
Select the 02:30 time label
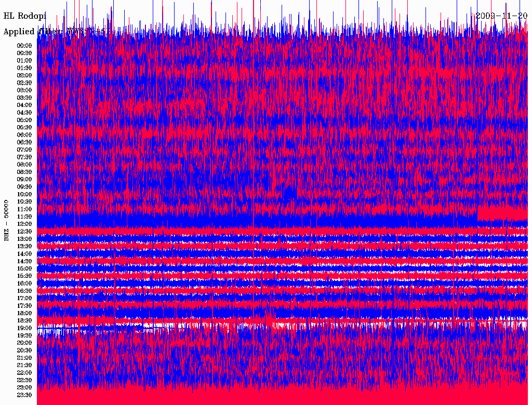[24, 83]
